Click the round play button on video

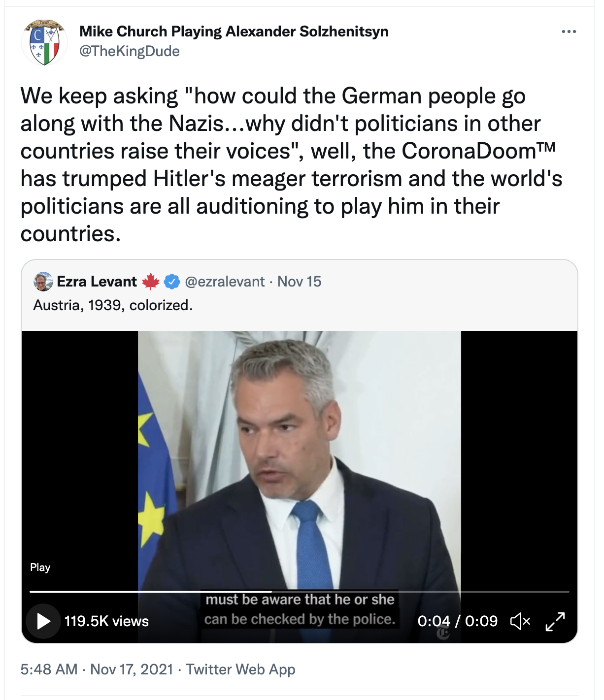[43, 621]
